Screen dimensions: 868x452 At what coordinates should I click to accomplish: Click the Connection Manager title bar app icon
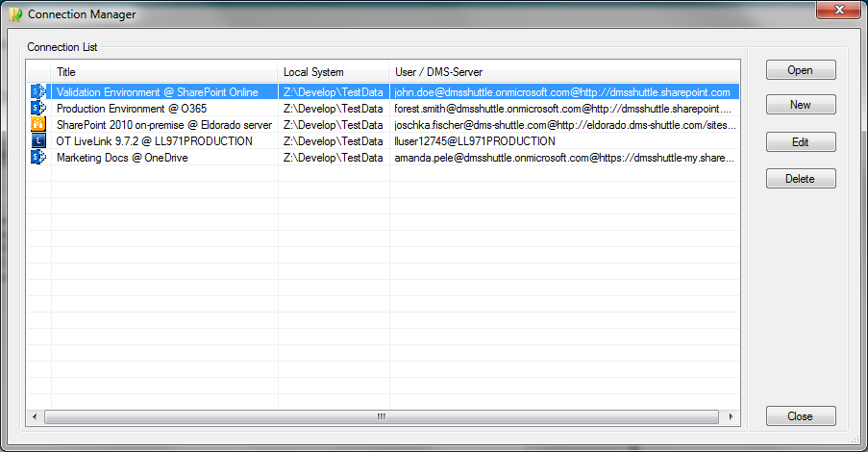click(x=16, y=14)
